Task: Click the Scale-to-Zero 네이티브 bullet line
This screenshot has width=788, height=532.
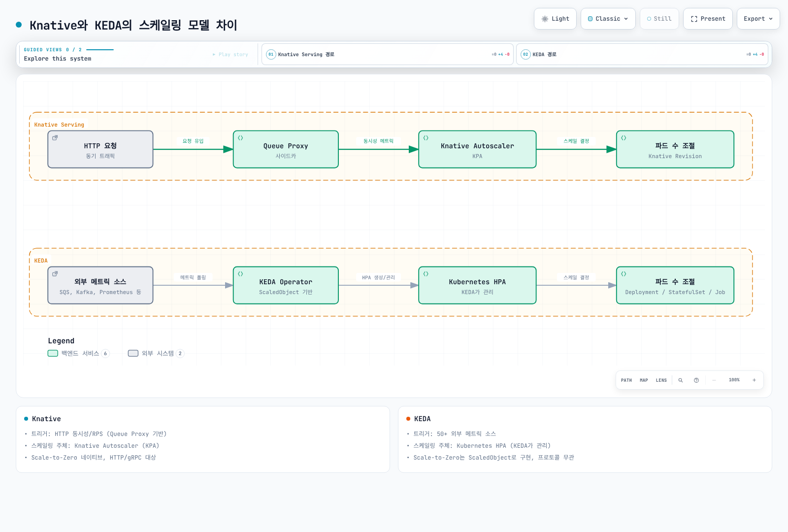Action: [x=94, y=458]
